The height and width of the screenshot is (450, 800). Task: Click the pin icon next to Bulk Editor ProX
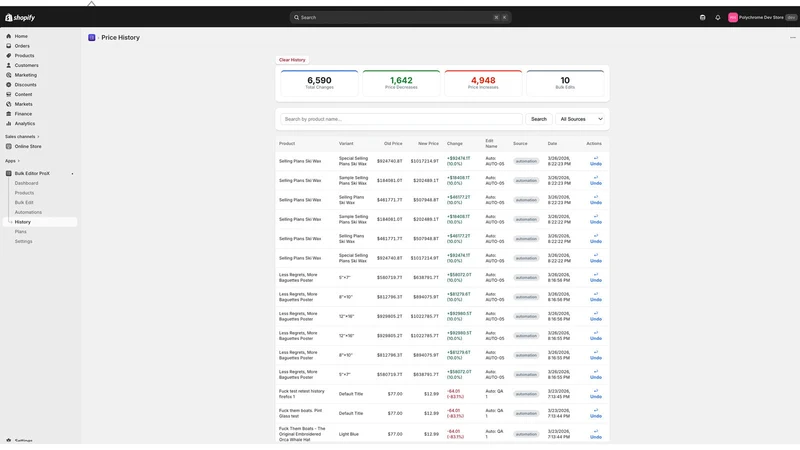click(x=72, y=174)
